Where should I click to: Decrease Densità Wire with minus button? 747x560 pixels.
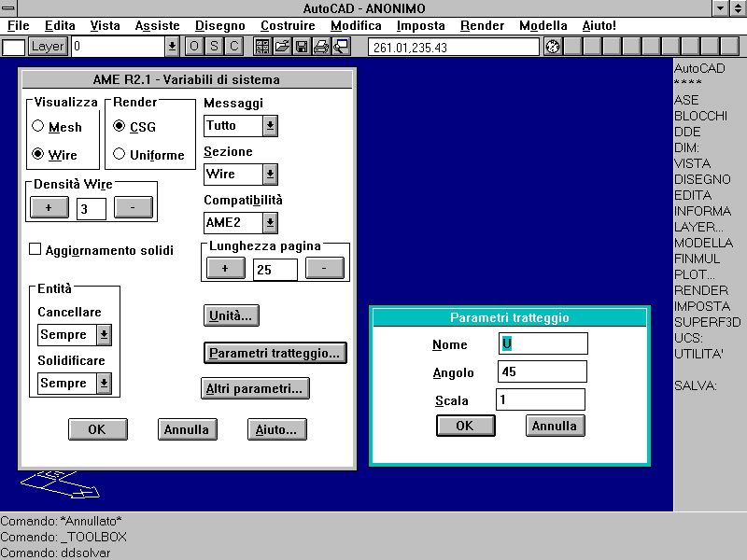point(134,207)
